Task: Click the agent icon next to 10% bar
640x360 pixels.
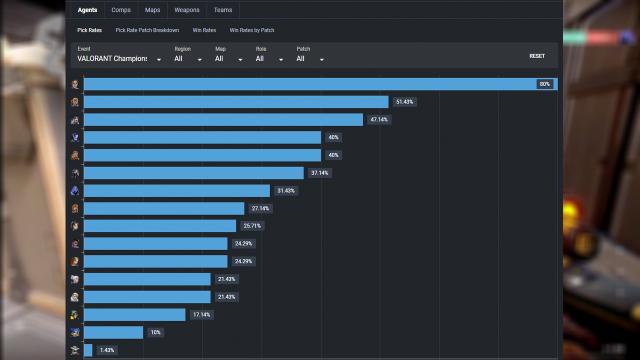Action: click(x=75, y=332)
